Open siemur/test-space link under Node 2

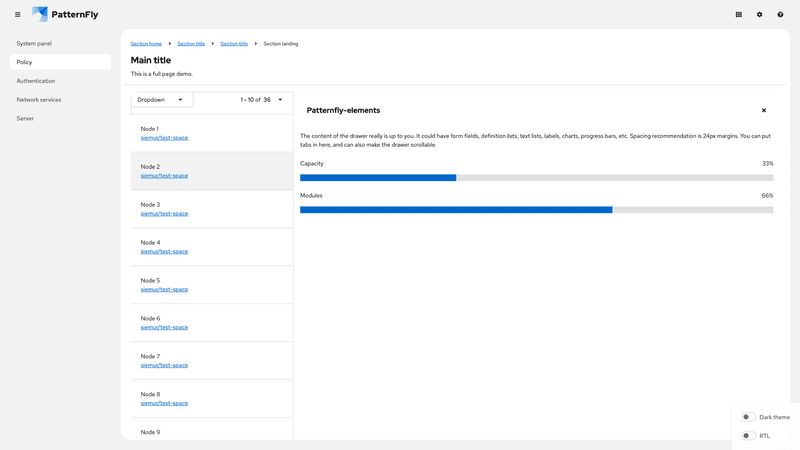pos(164,176)
